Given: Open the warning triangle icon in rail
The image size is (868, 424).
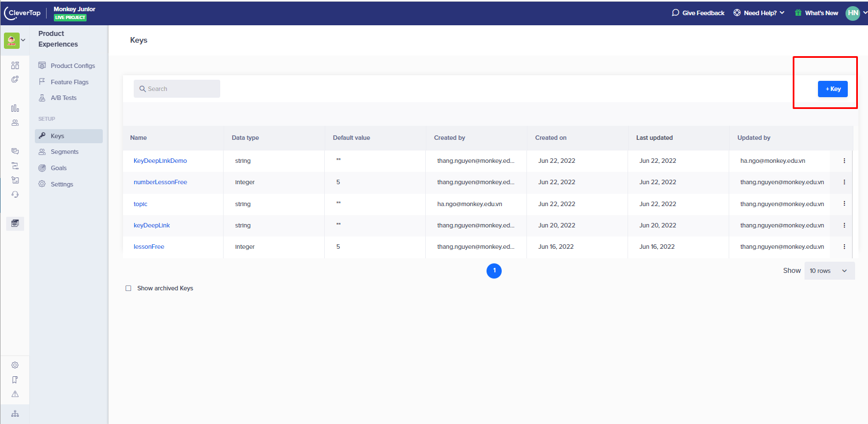Looking at the screenshot, I should coord(15,394).
